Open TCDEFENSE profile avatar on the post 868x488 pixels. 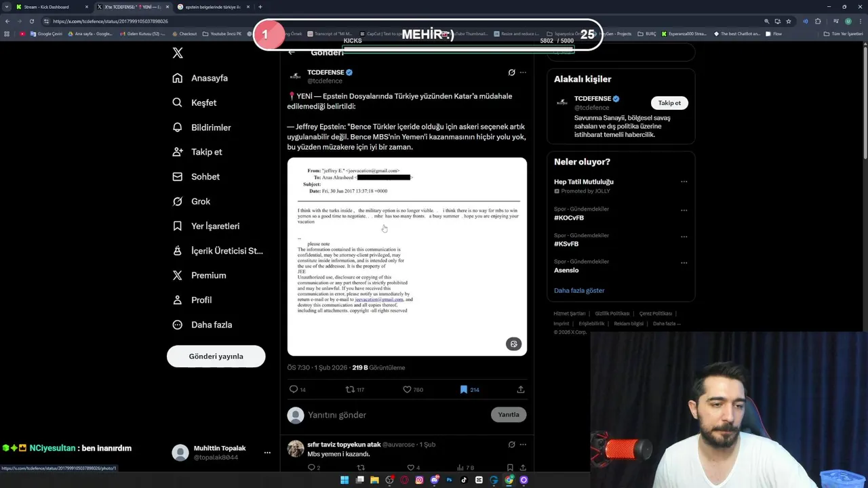tap(295, 76)
